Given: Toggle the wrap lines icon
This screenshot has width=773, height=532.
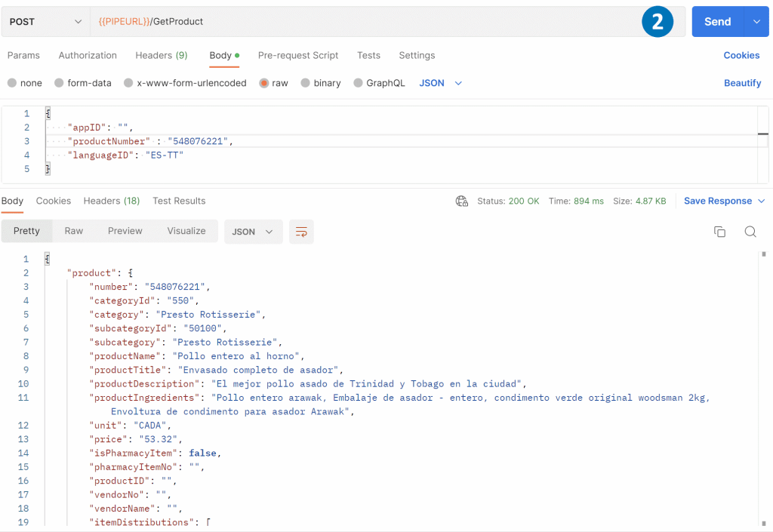Looking at the screenshot, I should [301, 232].
